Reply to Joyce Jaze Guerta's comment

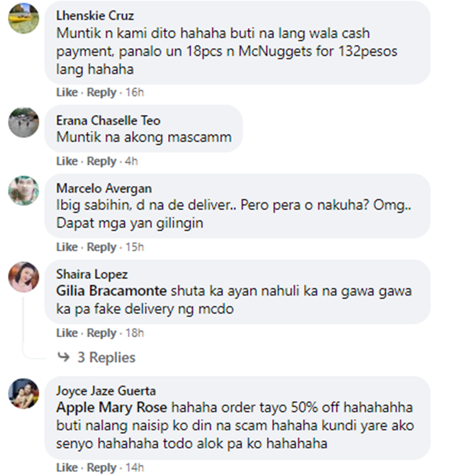101,467
